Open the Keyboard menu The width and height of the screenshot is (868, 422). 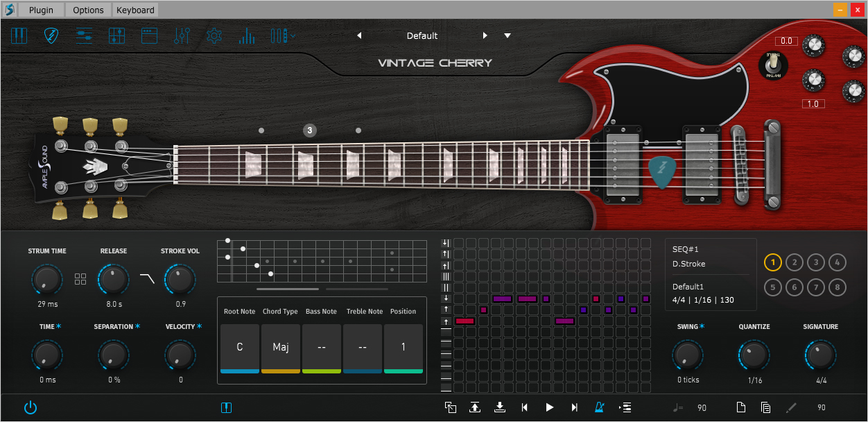click(x=135, y=10)
